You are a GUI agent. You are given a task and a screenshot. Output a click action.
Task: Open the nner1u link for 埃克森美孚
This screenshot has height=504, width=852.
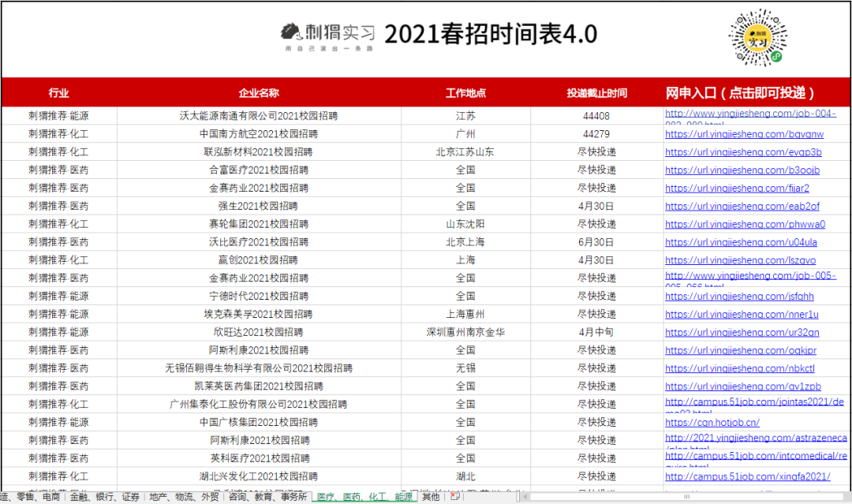click(742, 315)
